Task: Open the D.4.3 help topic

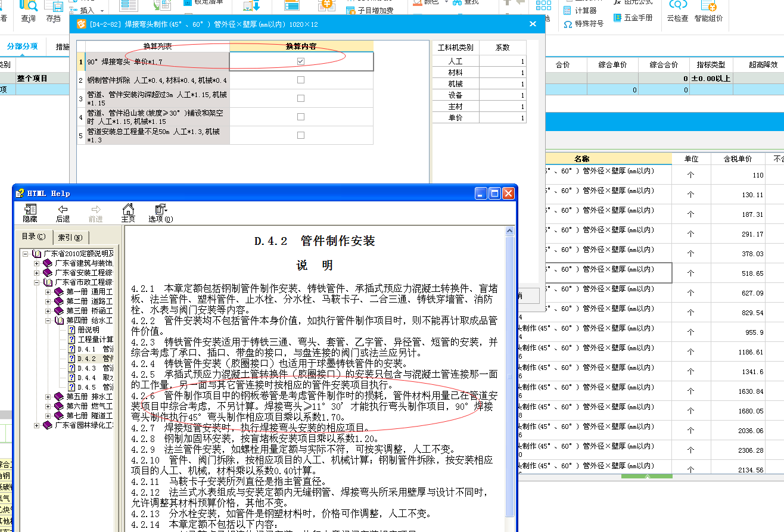Action: [91, 368]
